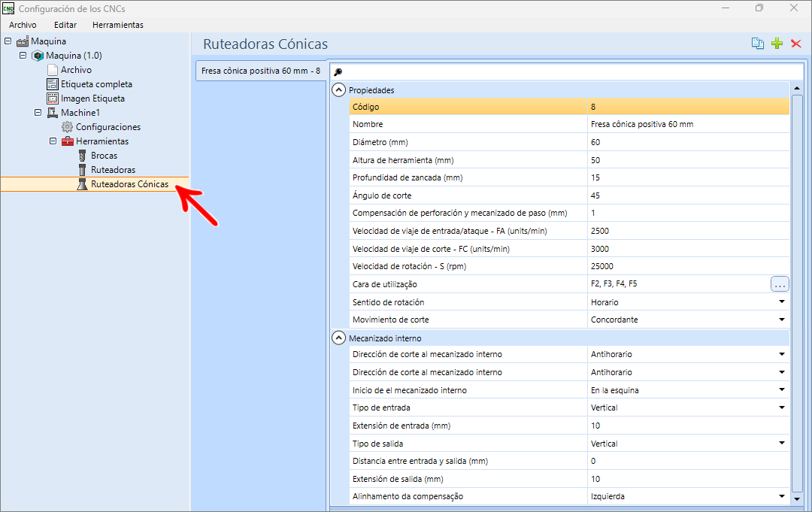Select Etiqueta completa in the tree
The width and height of the screenshot is (812, 512).
(96, 84)
